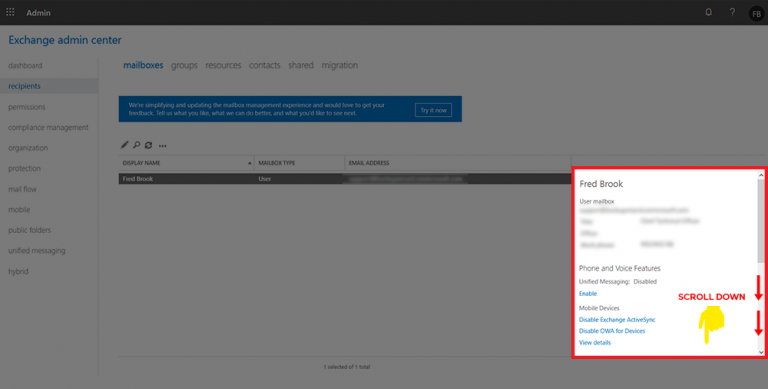Click the User mailbox type cell
The height and width of the screenshot is (389, 768).
pyautogui.click(x=265, y=179)
